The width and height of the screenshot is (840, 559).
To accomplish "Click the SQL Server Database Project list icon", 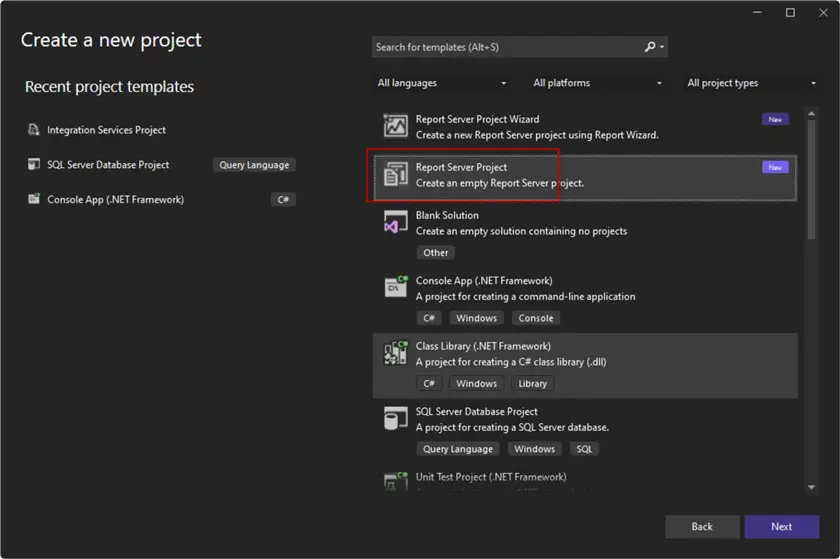I will pos(395,418).
